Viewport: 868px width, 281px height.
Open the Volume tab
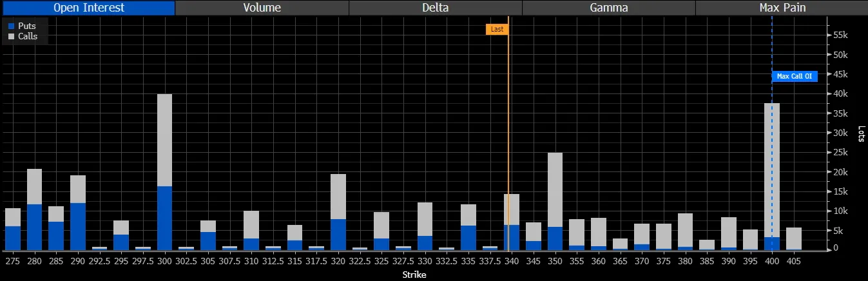(x=262, y=8)
